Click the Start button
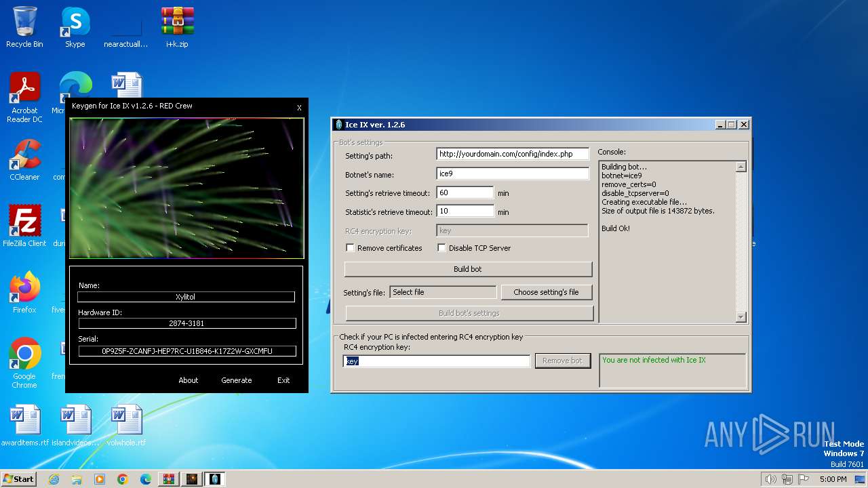The image size is (868, 488). (x=18, y=479)
